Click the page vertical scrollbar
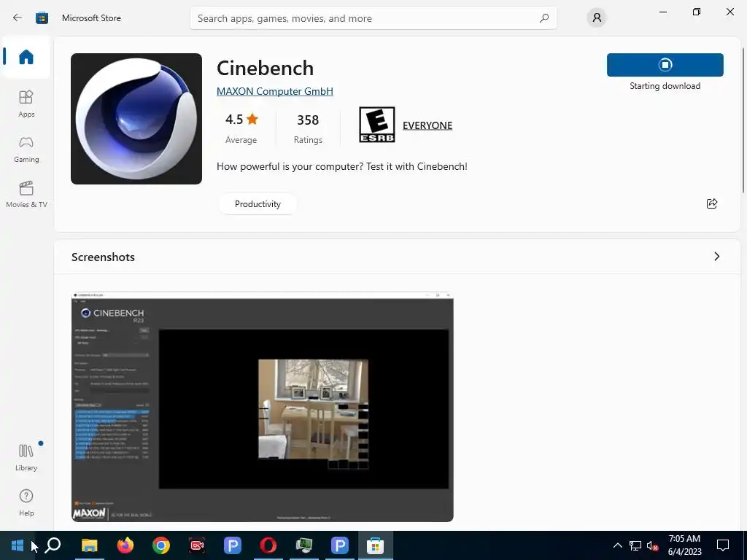The width and height of the screenshot is (747, 560). click(743, 120)
